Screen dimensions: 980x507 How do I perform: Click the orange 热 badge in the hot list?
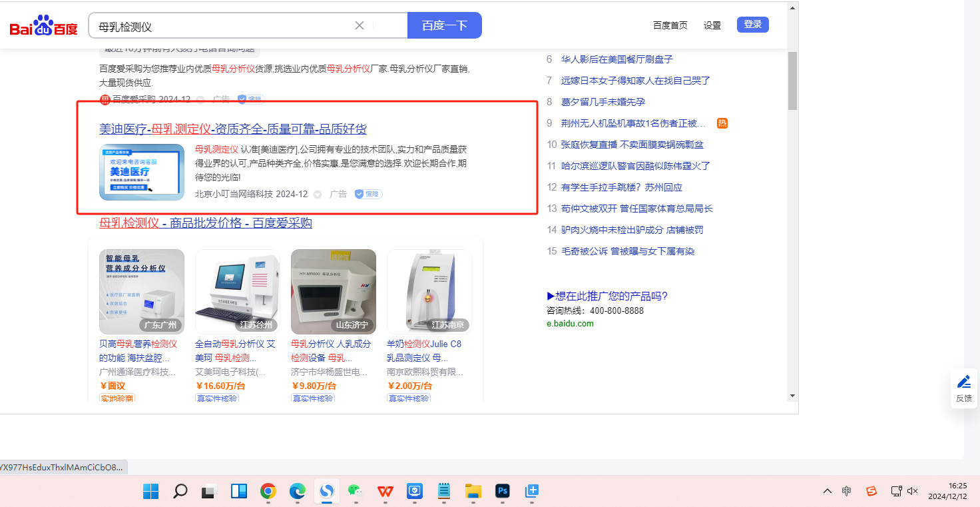click(x=722, y=123)
